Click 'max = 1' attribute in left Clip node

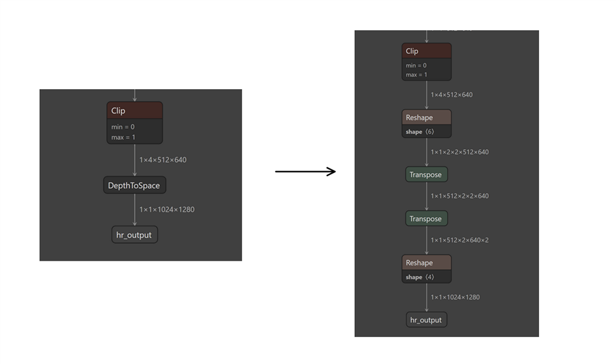point(123,137)
